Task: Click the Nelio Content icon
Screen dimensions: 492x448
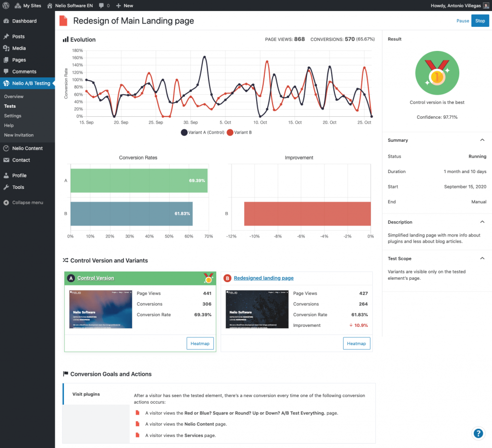Action: (x=6, y=148)
